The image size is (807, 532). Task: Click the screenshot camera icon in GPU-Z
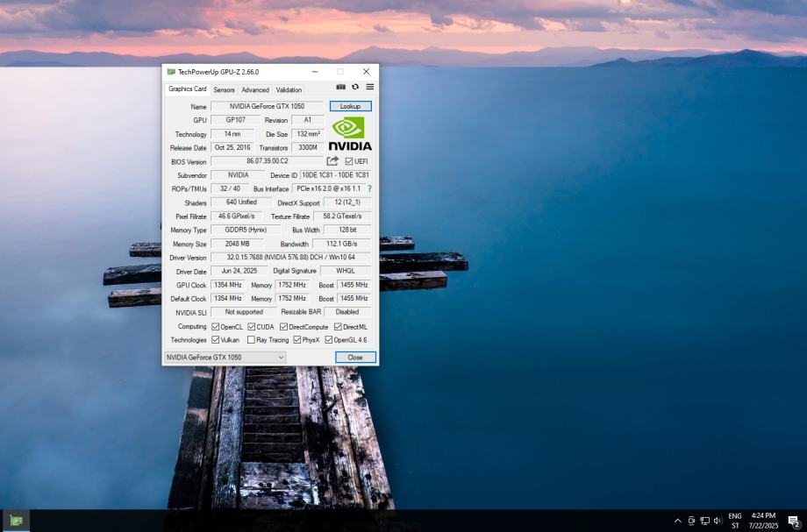click(x=340, y=87)
